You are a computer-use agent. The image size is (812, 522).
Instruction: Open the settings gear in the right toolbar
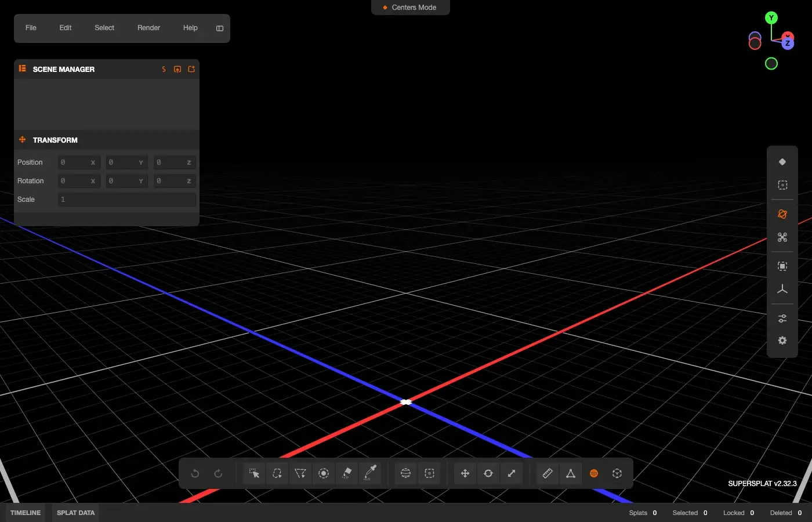pos(782,340)
